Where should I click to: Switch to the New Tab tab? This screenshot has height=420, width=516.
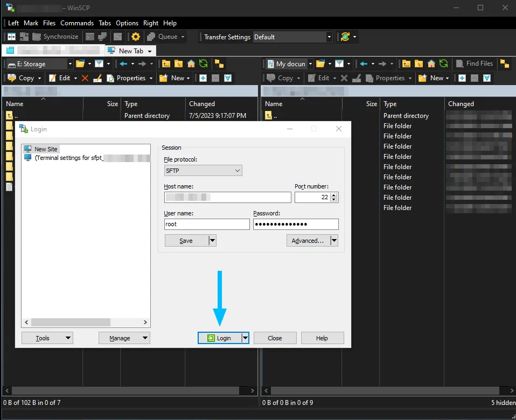[130, 51]
